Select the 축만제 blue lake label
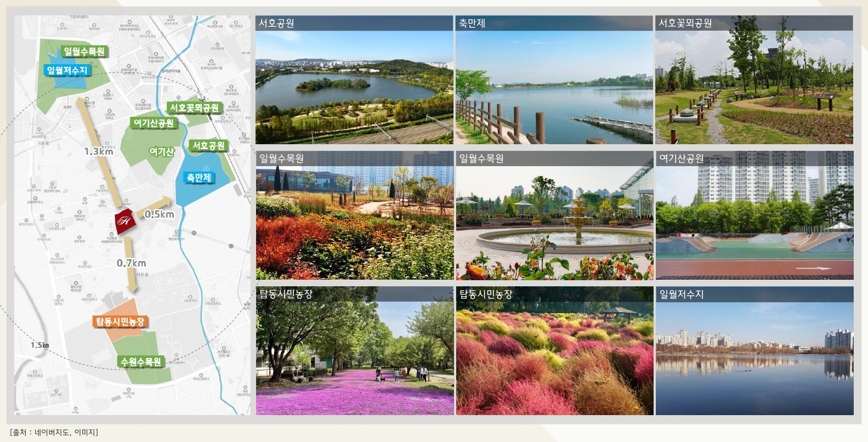Viewport: 868px width, 442px height. point(198,177)
